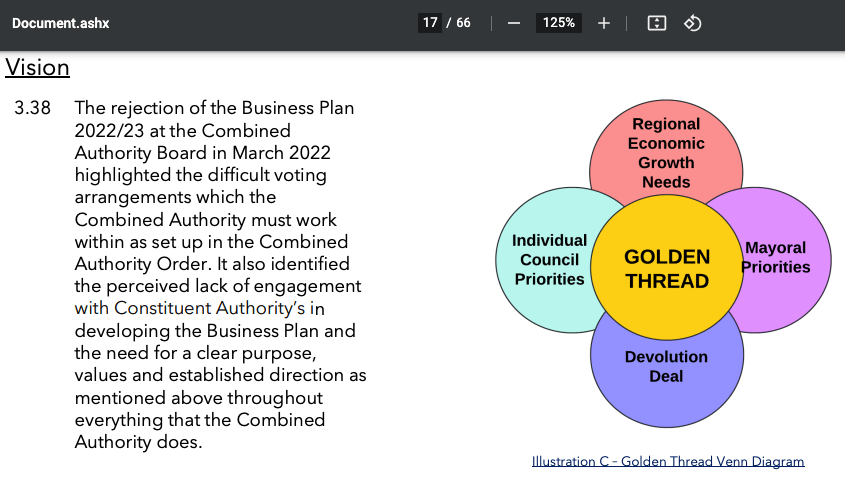Click the total page count 66
The image size is (845, 481).
pyautogui.click(x=464, y=23)
